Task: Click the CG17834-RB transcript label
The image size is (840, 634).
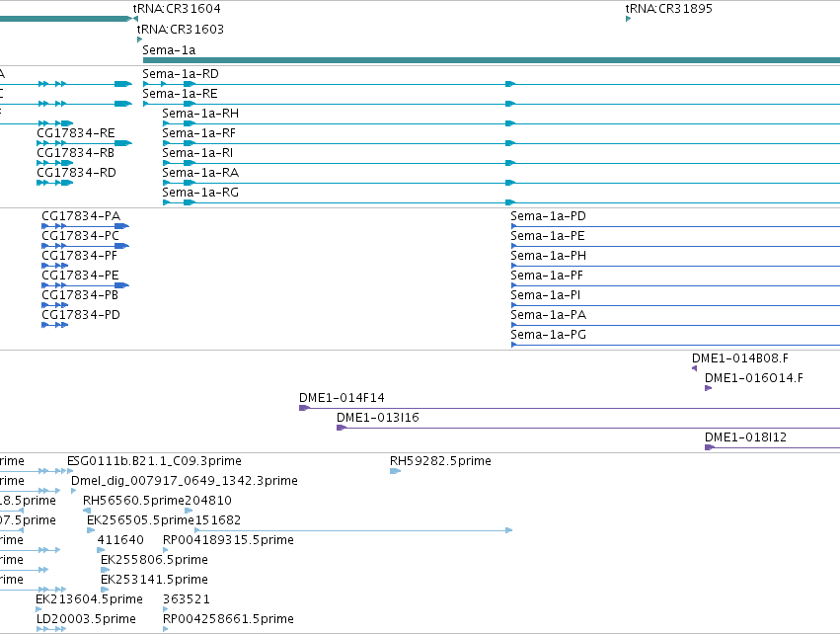Action: [76, 153]
